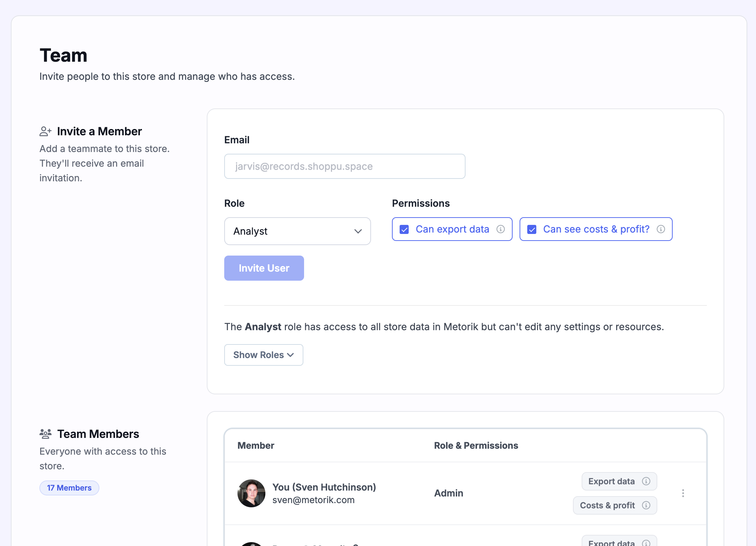Click the Admin role text
Image resolution: width=756 pixels, height=546 pixels.
tap(449, 493)
